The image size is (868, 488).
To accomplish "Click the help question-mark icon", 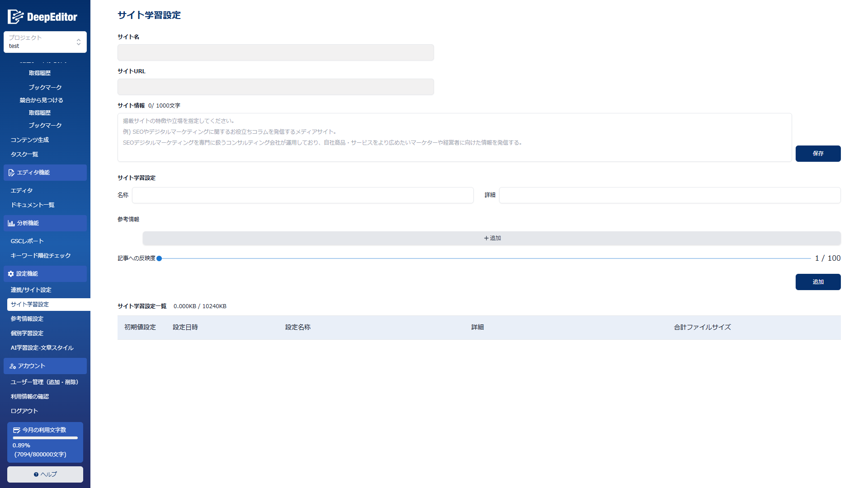I will (x=36, y=474).
